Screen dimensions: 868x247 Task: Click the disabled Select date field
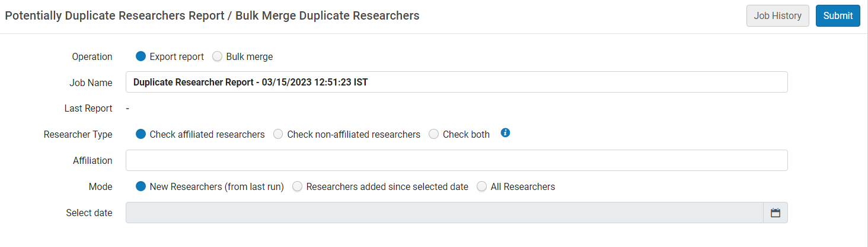444,213
